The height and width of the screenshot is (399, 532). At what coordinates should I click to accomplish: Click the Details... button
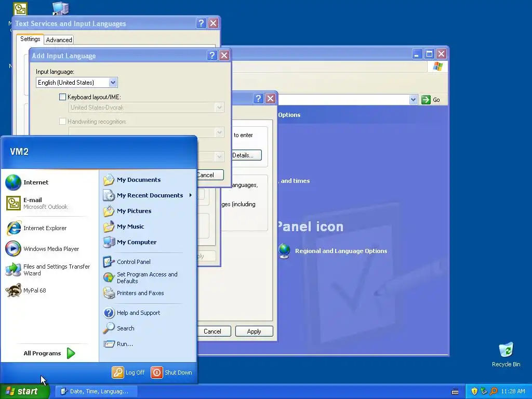(246, 155)
